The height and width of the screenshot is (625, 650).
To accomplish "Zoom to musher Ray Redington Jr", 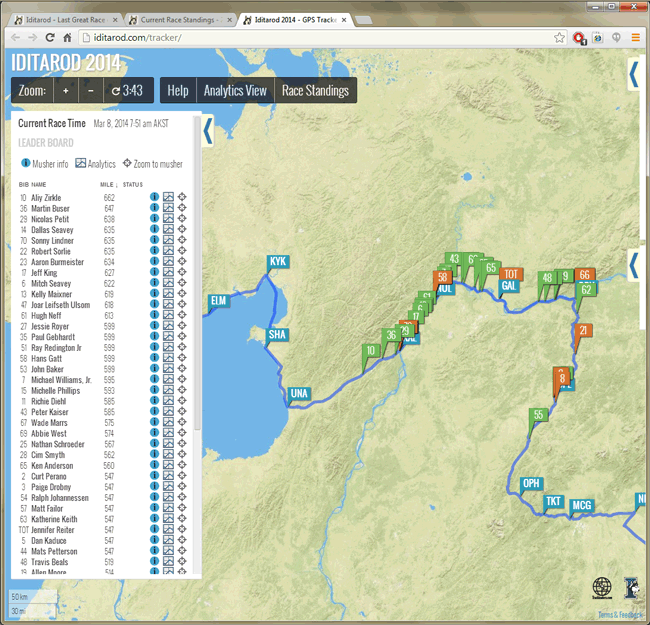I will (182, 347).
